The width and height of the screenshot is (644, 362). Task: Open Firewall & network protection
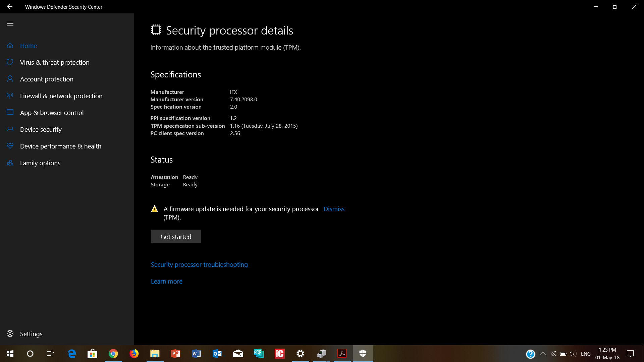(61, 96)
